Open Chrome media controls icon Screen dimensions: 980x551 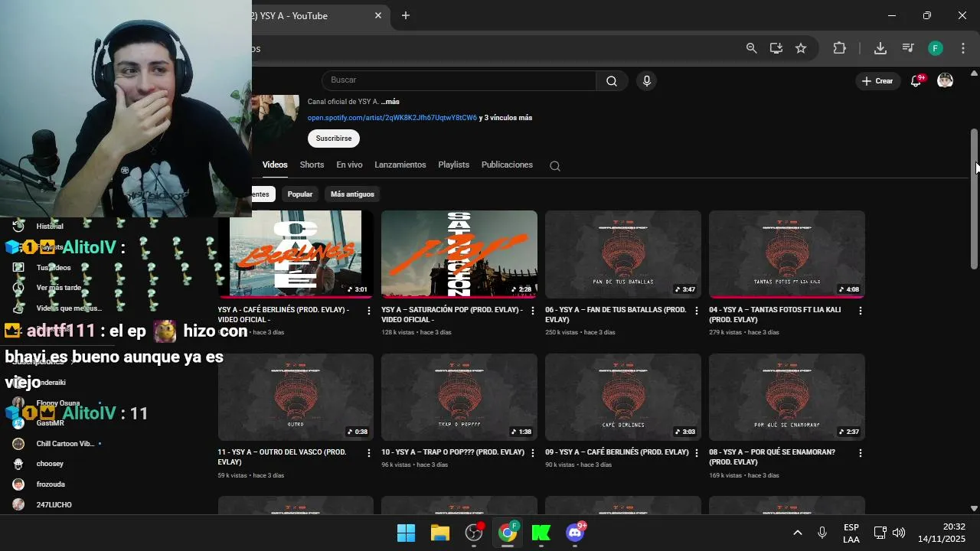(x=908, y=48)
